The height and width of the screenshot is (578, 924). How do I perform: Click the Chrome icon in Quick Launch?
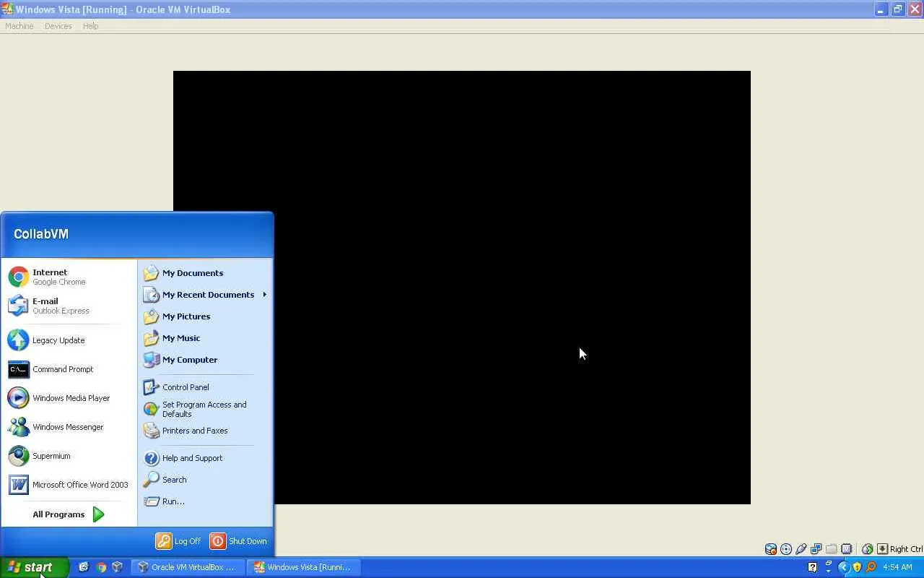[101, 567]
